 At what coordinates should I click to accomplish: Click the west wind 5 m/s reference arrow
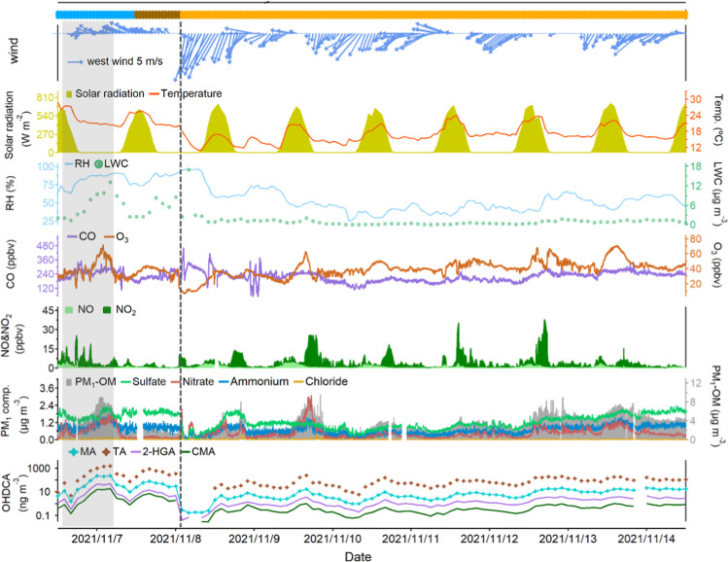(75, 61)
